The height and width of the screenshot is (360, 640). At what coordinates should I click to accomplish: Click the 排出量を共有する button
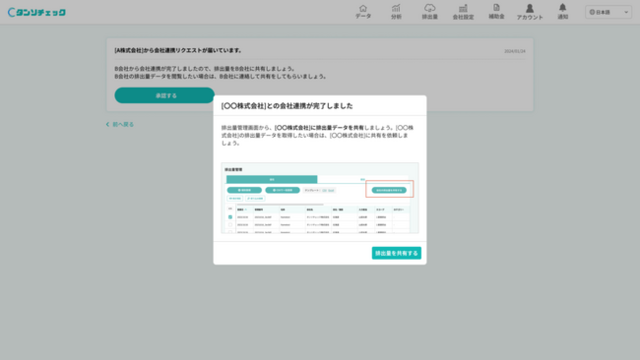(396, 253)
